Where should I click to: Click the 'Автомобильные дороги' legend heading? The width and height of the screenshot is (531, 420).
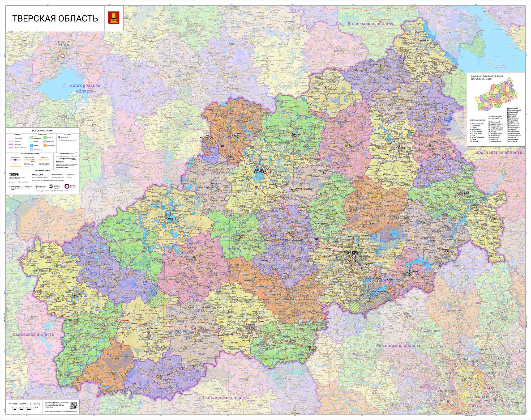tap(30, 153)
